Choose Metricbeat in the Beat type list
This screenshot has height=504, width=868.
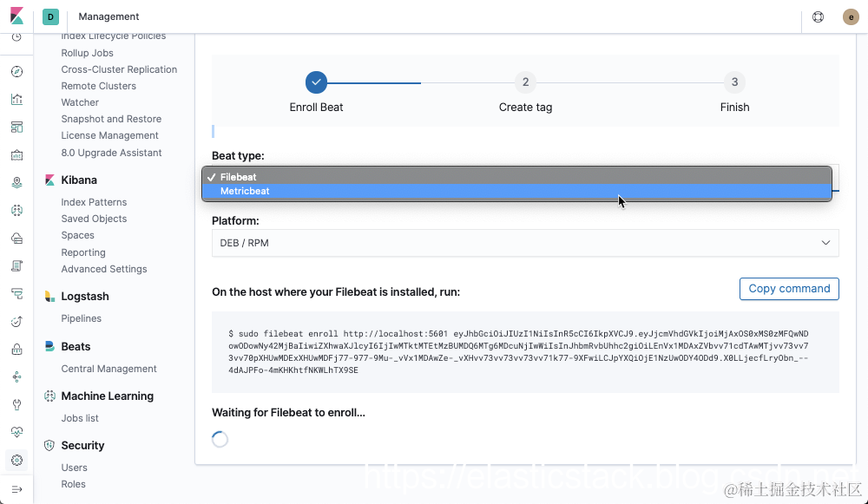(x=516, y=191)
